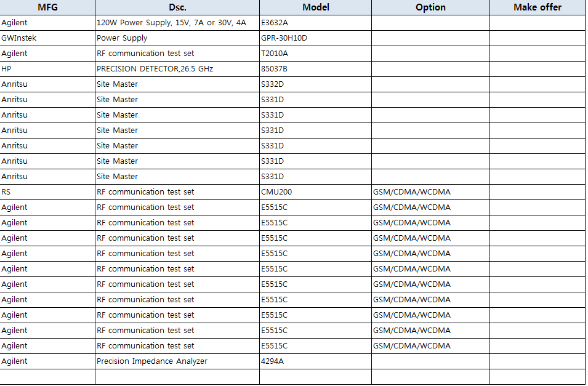The width and height of the screenshot is (588, 386).
Task: Select the Option column header
Action: (430, 7)
